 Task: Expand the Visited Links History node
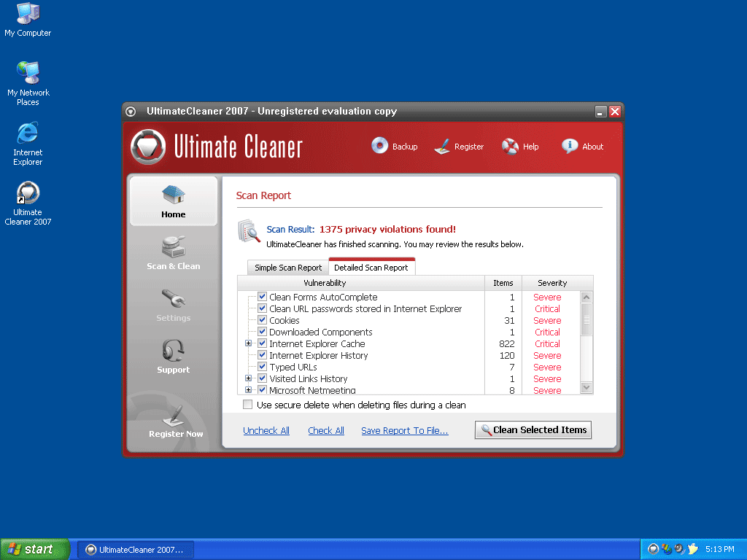coord(249,378)
